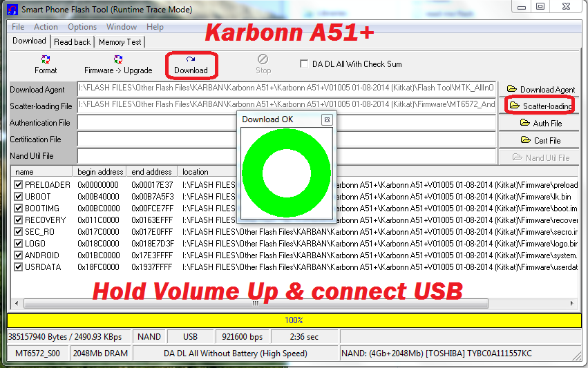This screenshot has width=588, height=368.
Task: Click the Smart Phone Flash Tool title icon
Action: click(x=12, y=10)
